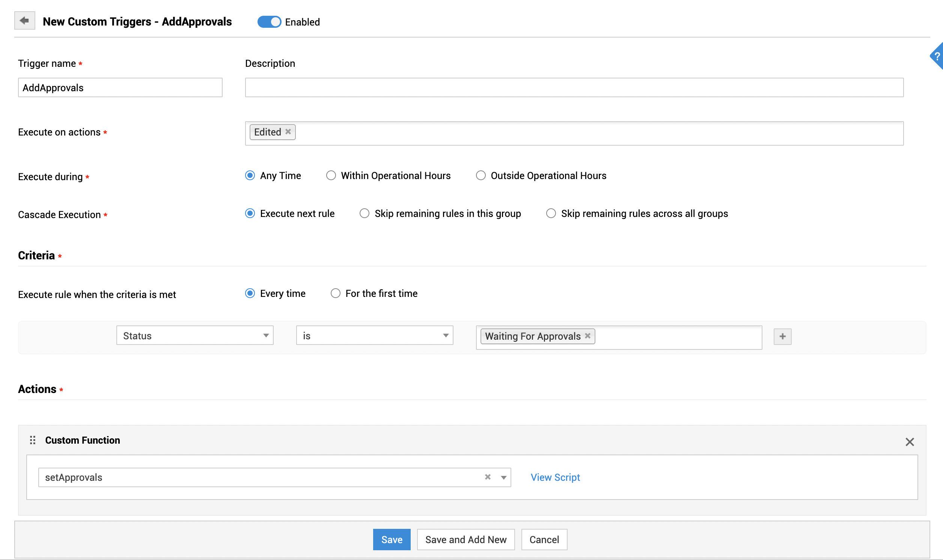Expand the setApprovals function dropdown arrow

click(503, 477)
